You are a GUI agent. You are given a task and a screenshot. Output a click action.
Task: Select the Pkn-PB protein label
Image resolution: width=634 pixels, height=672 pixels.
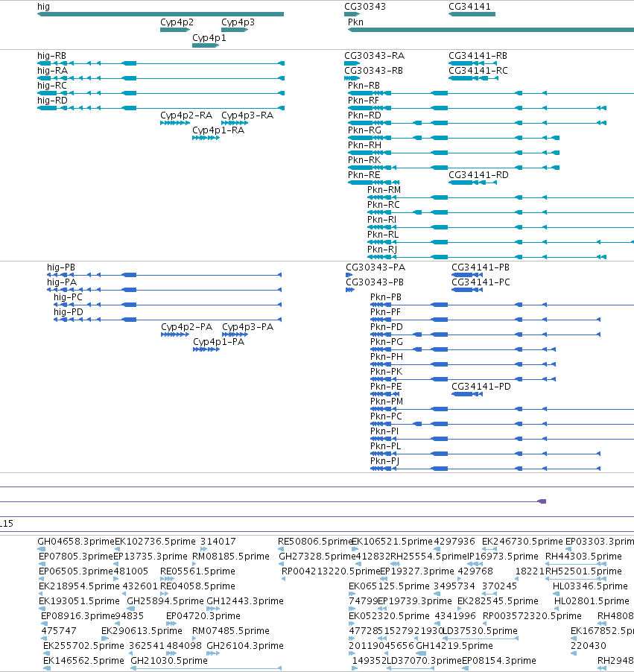pos(386,297)
